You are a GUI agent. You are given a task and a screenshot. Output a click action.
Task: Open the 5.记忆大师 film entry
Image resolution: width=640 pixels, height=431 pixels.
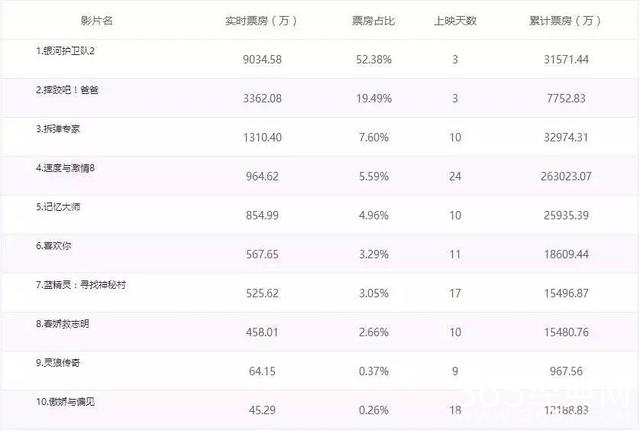[x=63, y=207]
